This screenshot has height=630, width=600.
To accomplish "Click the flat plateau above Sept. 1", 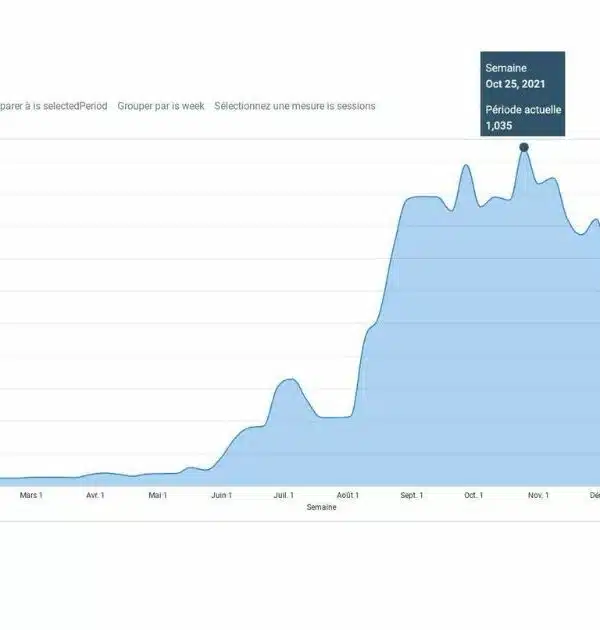I will click(422, 198).
